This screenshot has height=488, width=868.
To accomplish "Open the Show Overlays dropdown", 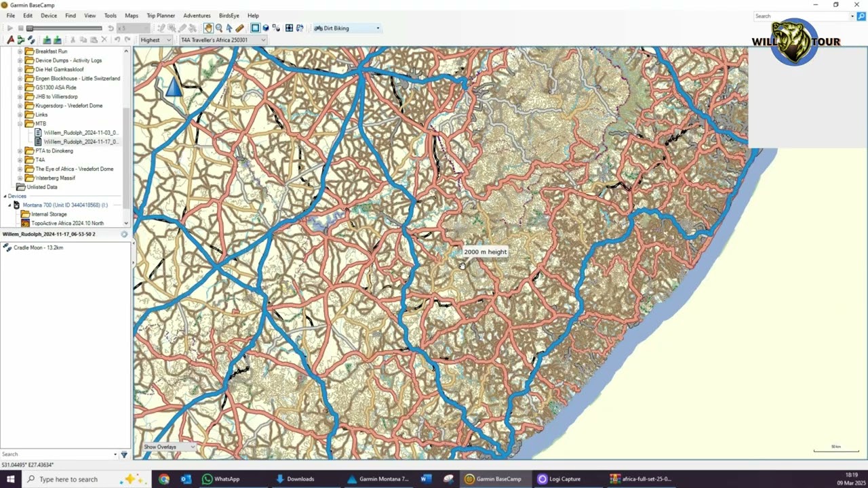I will click(169, 447).
